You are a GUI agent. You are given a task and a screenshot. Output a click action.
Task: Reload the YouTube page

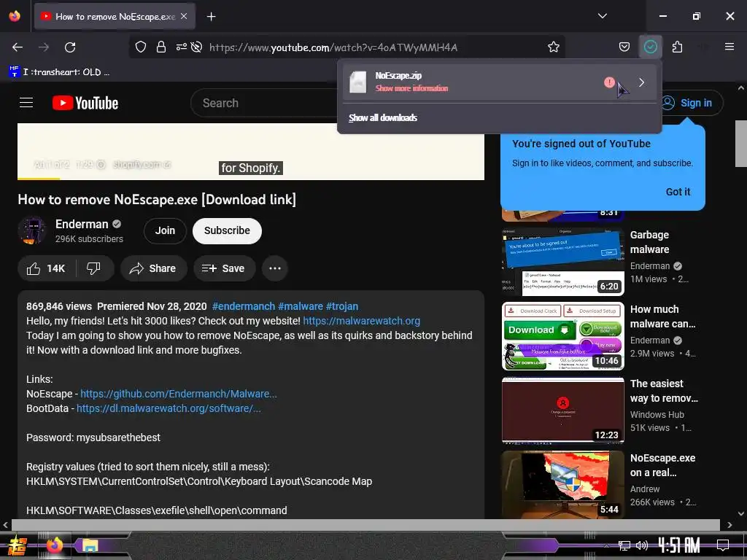[70, 47]
